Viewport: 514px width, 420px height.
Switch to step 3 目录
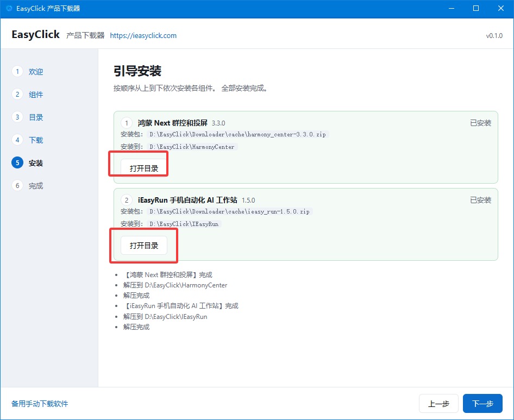tap(28, 117)
